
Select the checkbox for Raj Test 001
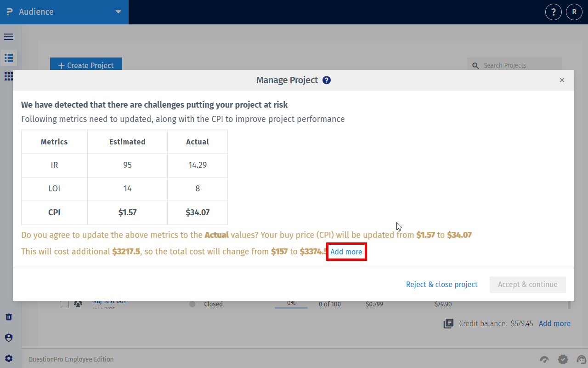click(x=64, y=304)
